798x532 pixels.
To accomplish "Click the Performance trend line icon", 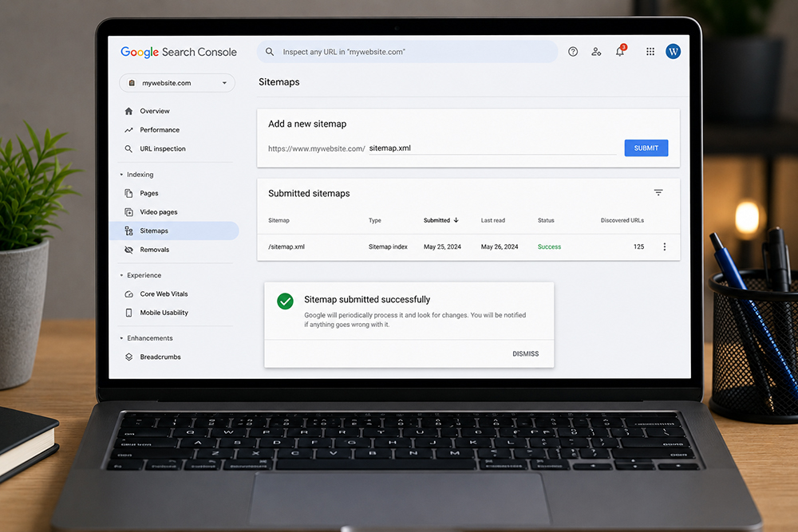I will 128,130.
